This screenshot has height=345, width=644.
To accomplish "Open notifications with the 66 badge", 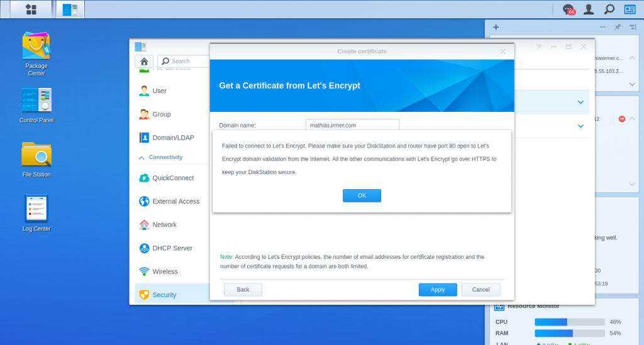I will click(x=568, y=9).
